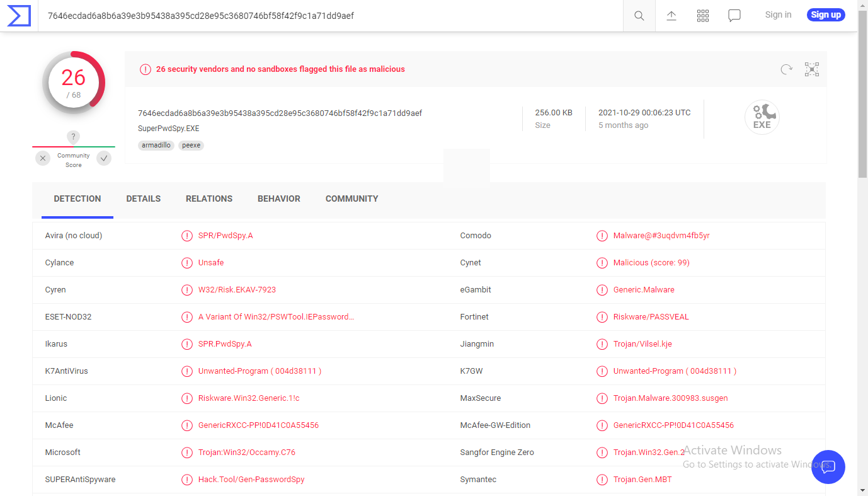Click the 26/68 detection score gauge
This screenshot has height=496, width=868.
click(74, 83)
